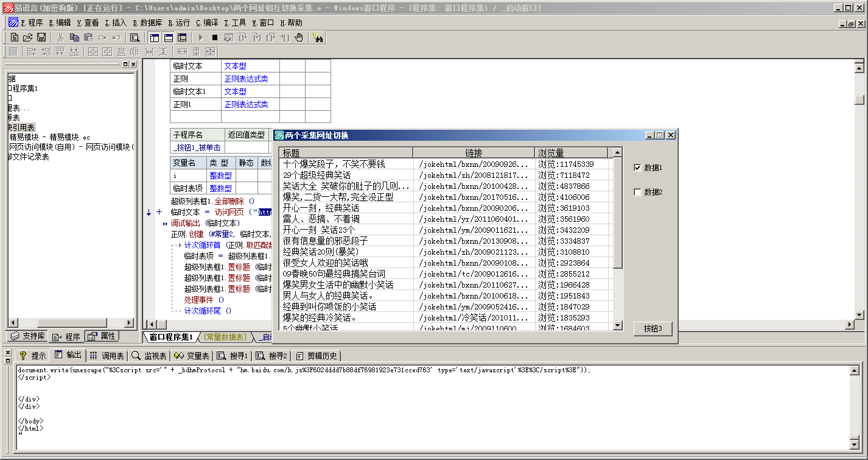The image size is (868, 460).
Task: Click the list view scroll-down arrow
Action: (x=617, y=326)
